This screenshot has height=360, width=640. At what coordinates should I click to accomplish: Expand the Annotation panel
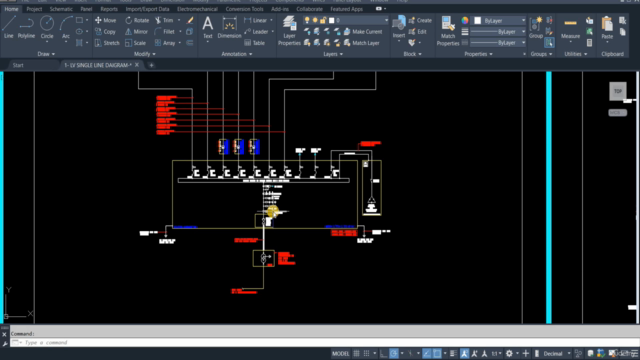(x=236, y=54)
